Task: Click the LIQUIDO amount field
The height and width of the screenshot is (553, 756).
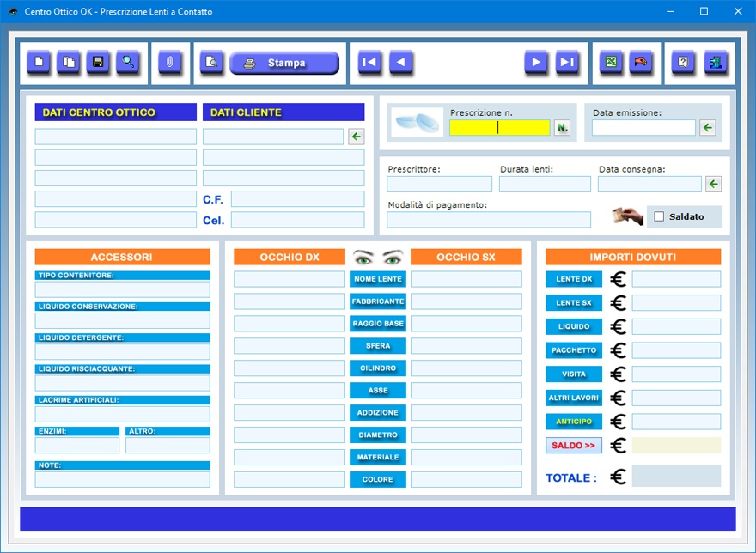Action: [676, 326]
